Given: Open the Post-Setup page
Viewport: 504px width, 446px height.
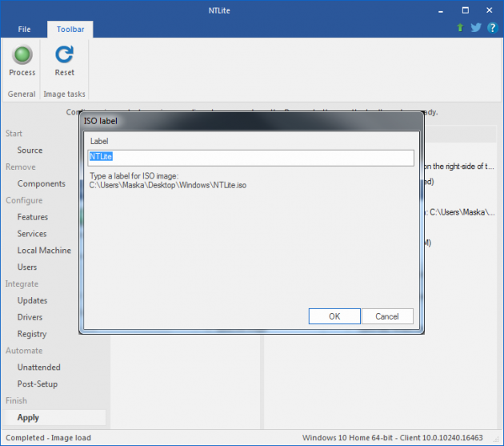Looking at the screenshot, I should (38, 384).
